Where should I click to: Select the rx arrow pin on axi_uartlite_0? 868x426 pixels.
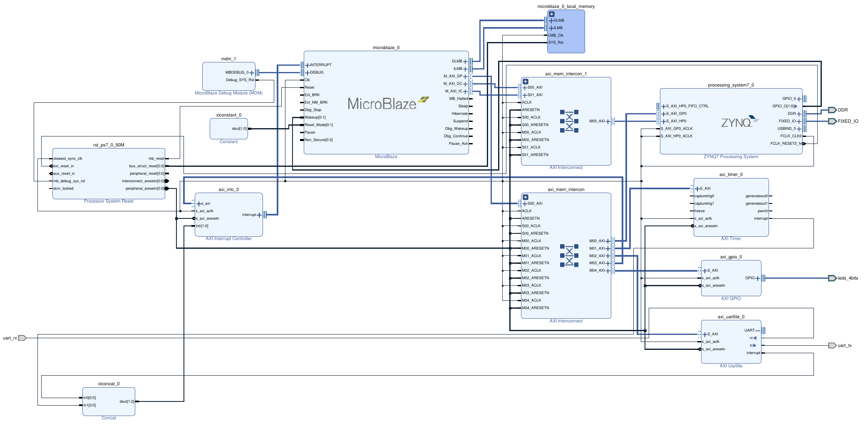pyautogui.click(x=755, y=338)
